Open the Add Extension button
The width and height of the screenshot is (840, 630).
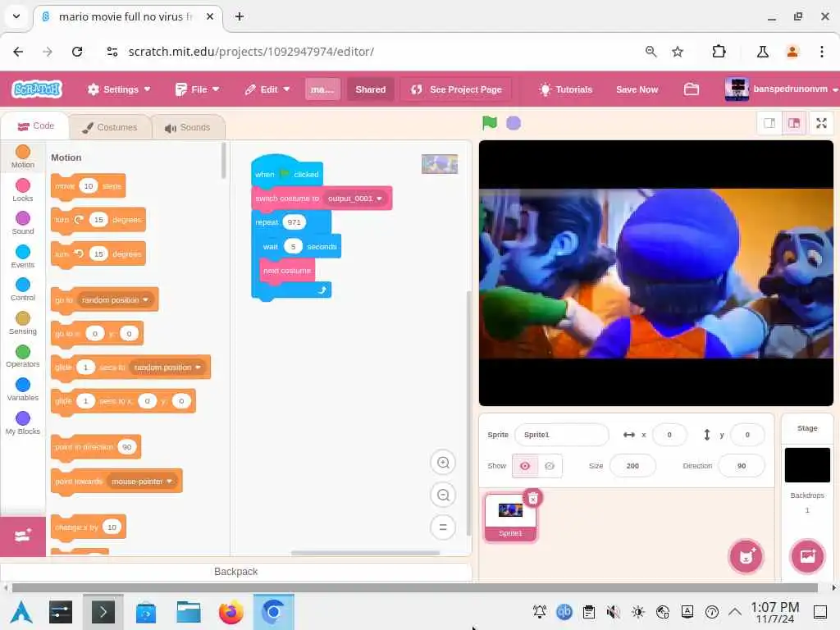pos(22,536)
